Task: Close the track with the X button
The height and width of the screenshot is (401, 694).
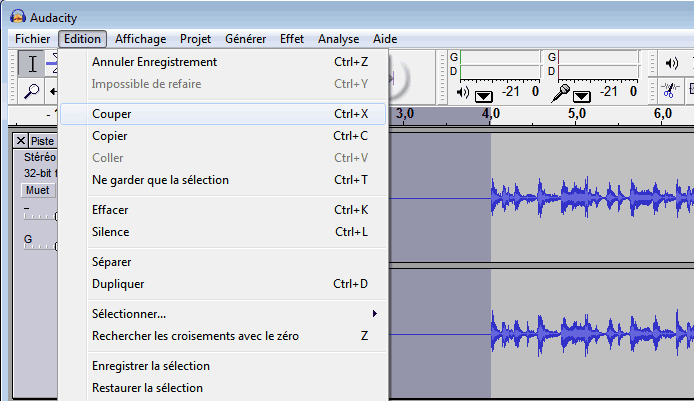Action: pyautogui.click(x=21, y=141)
